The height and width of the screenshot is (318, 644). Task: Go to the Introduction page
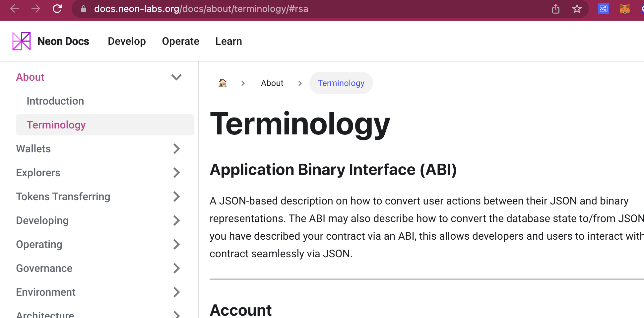tap(55, 101)
